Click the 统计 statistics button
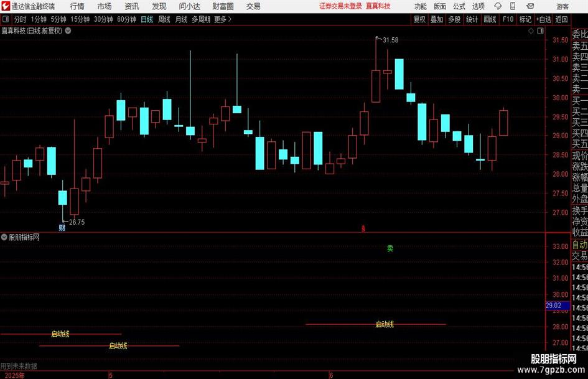 (x=472, y=19)
